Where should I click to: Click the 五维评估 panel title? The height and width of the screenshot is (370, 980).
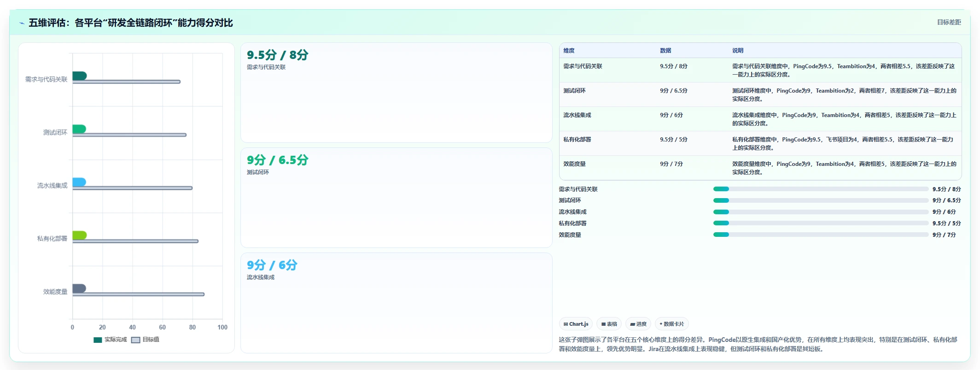click(131, 23)
